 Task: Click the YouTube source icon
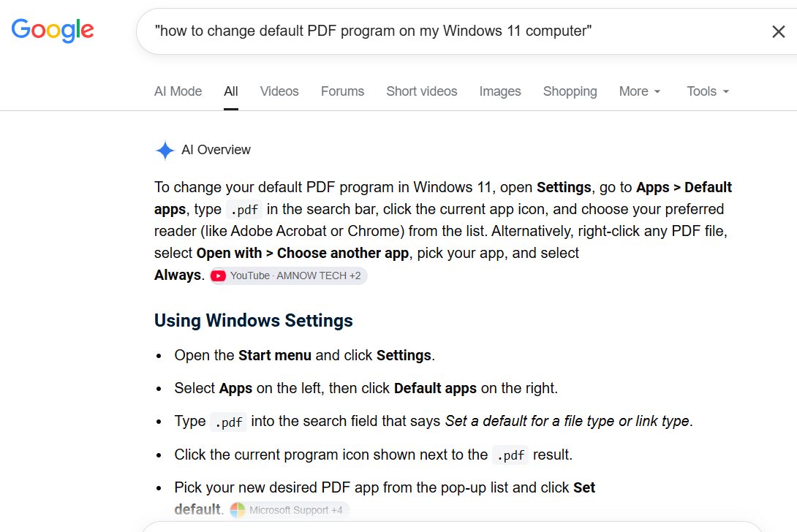pos(219,276)
